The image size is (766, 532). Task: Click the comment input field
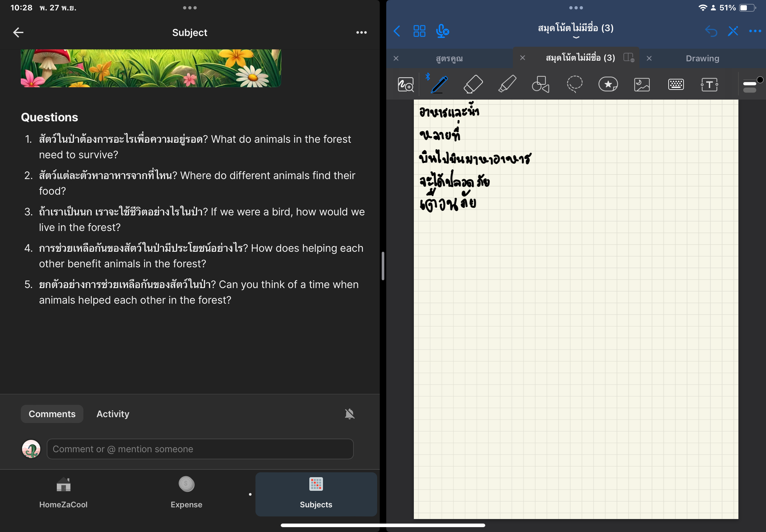(200, 449)
